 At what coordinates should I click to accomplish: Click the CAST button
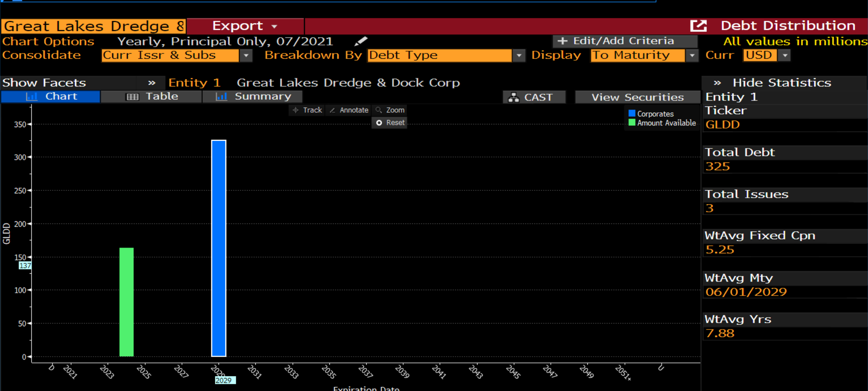point(534,97)
